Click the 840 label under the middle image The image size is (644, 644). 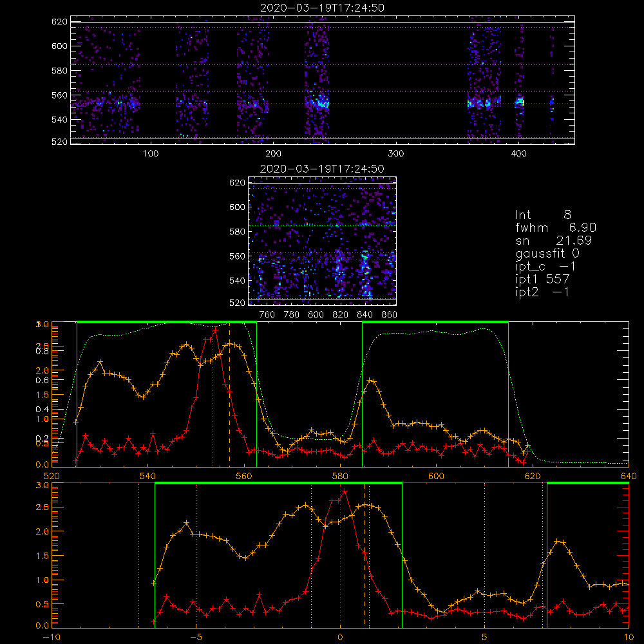365,314
